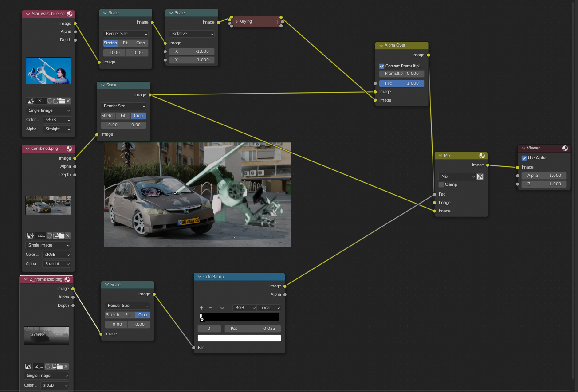
Task: Remove color stop with ColorRamp minus icon
Action: point(211,308)
